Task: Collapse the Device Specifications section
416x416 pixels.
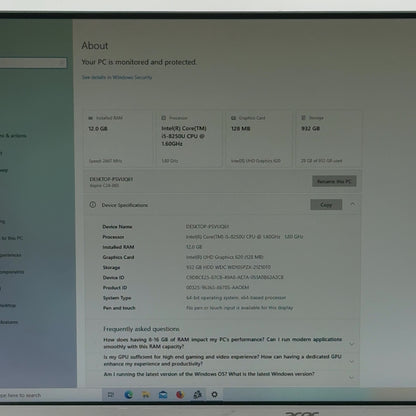Action: coord(352,204)
